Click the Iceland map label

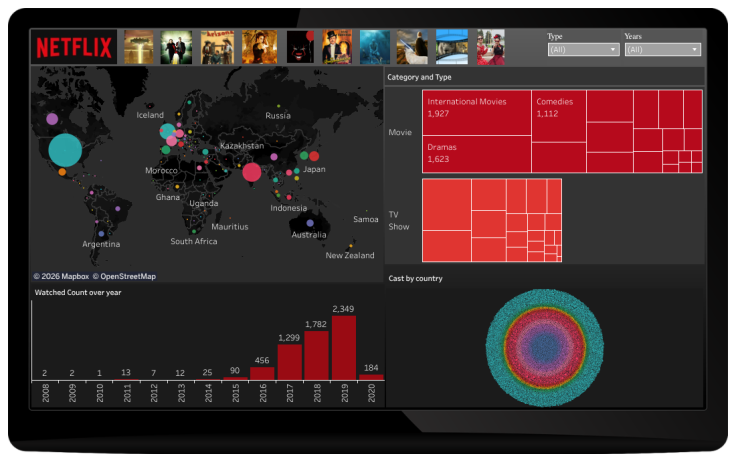[x=150, y=115]
